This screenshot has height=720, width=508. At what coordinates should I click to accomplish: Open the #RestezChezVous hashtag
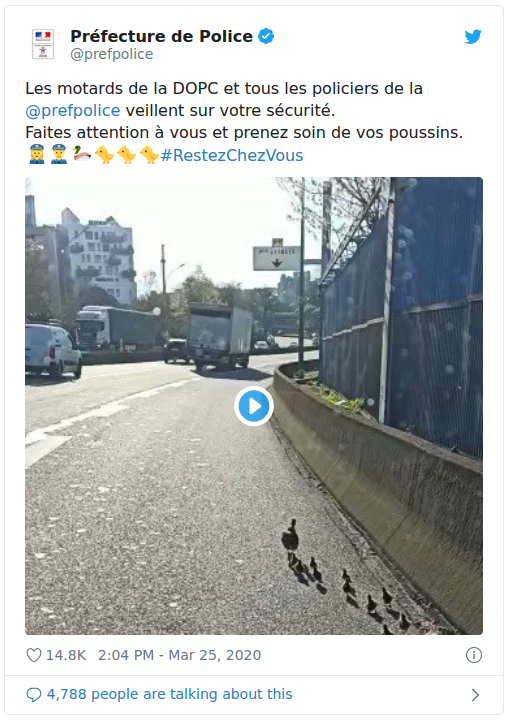click(x=232, y=155)
